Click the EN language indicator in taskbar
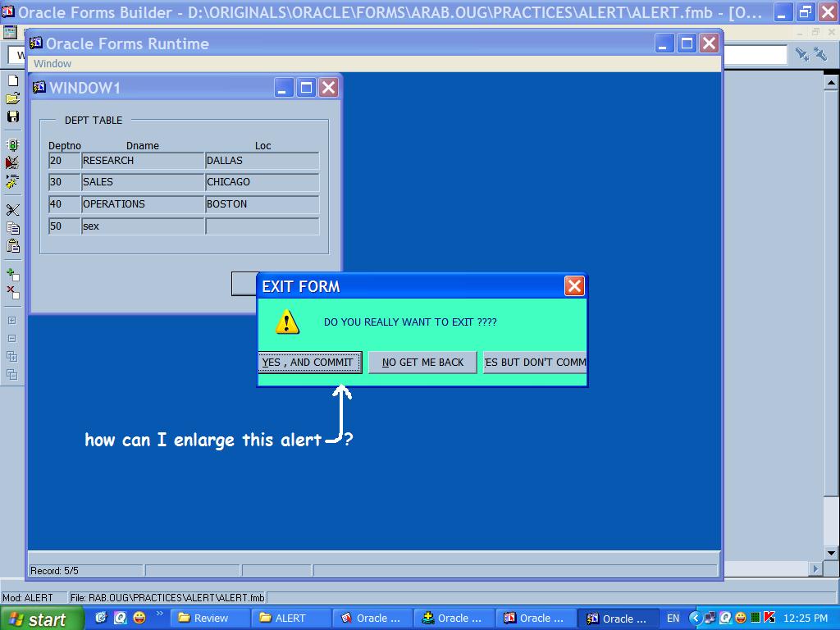This screenshot has height=630, width=840. coord(673,619)
